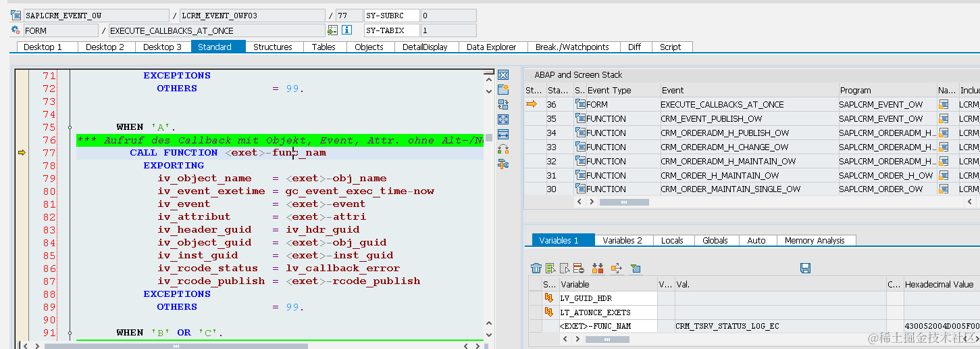Collapse the WHEN 'A' code block at line 75
The image size is (980, 349).
(x=70, y=127)
